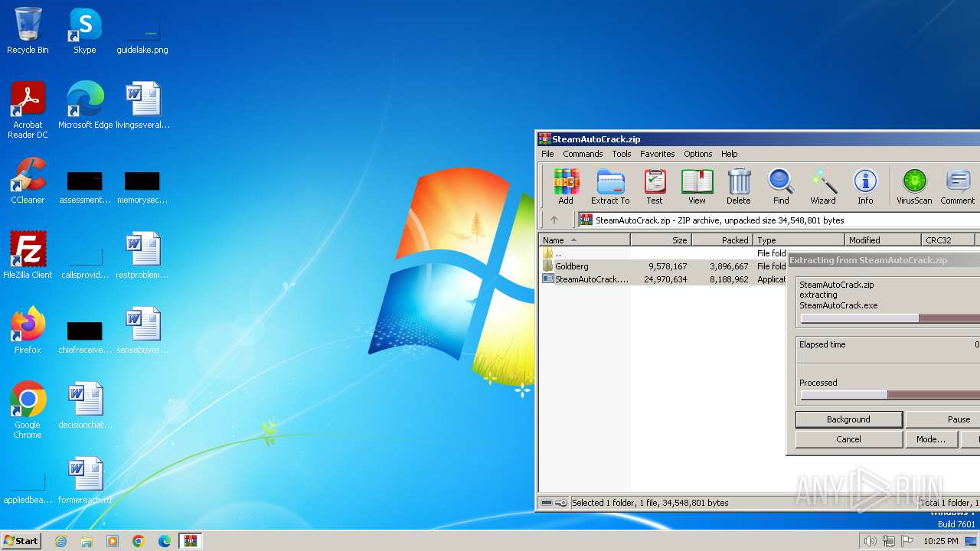Click WinRAR taskbar button
This screenshot has height=551, width=980.
pos(190,541)
